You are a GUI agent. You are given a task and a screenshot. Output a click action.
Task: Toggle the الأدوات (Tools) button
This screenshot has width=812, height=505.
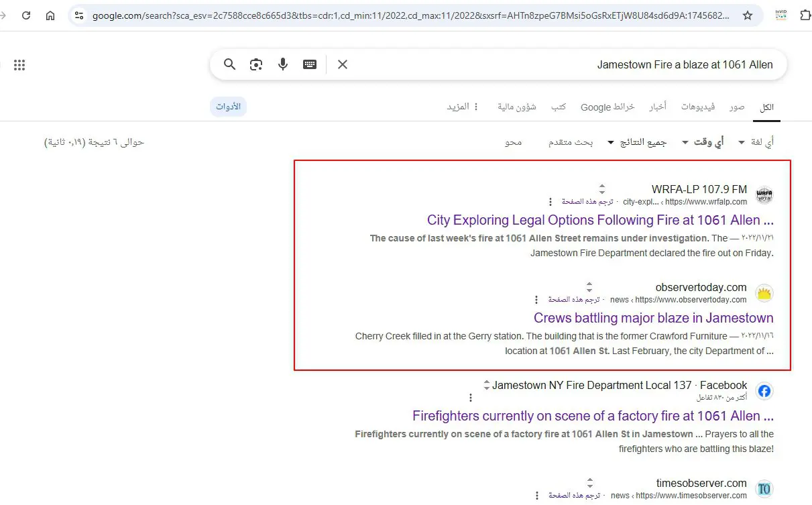(228, 107)
